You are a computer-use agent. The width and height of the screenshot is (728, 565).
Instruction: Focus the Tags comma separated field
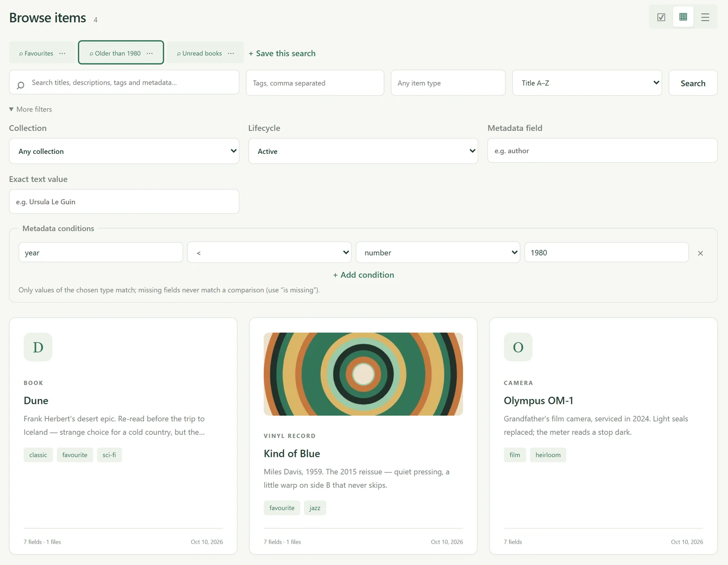(x=315, y=83)
